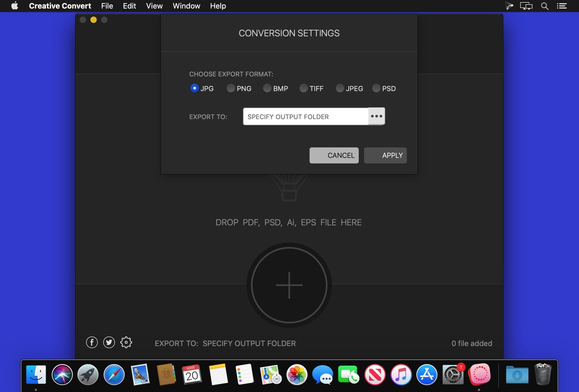Open Calendar showing Mar 20
This screenshot has height=392, width=579.
click(192, 374)
